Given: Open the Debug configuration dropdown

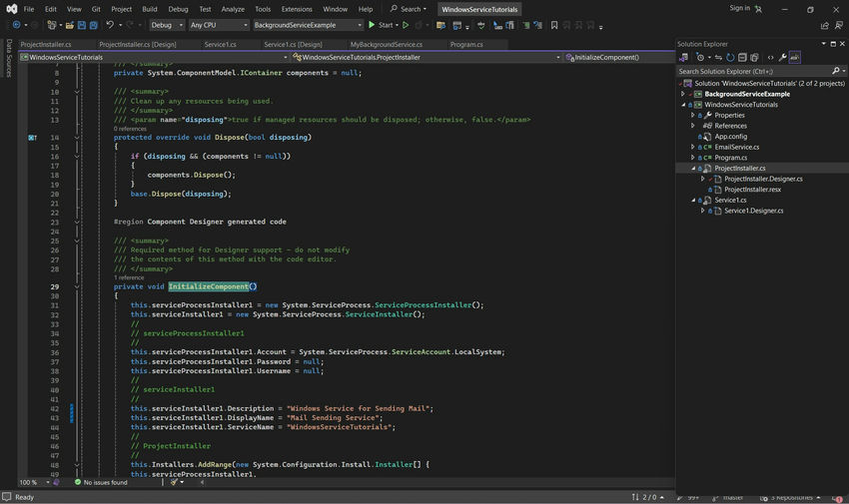Looking at the screenshot, I should [x=167, y=25].
